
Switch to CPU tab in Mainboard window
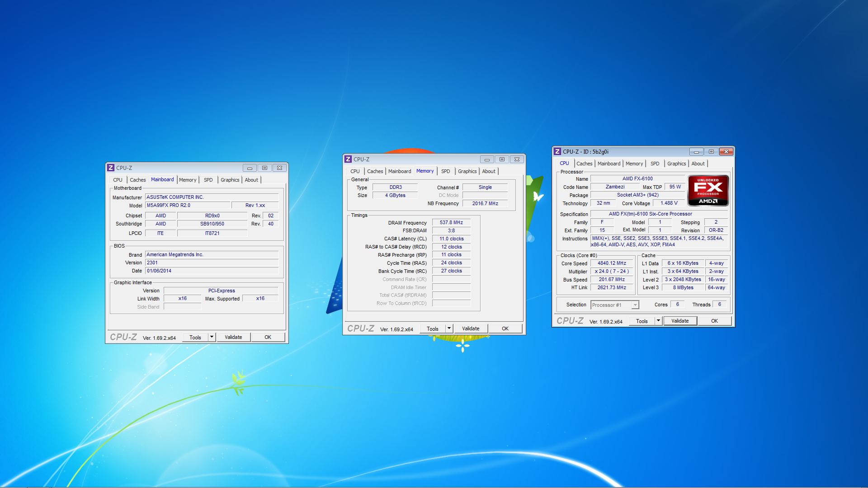click(x=118, y=180)
